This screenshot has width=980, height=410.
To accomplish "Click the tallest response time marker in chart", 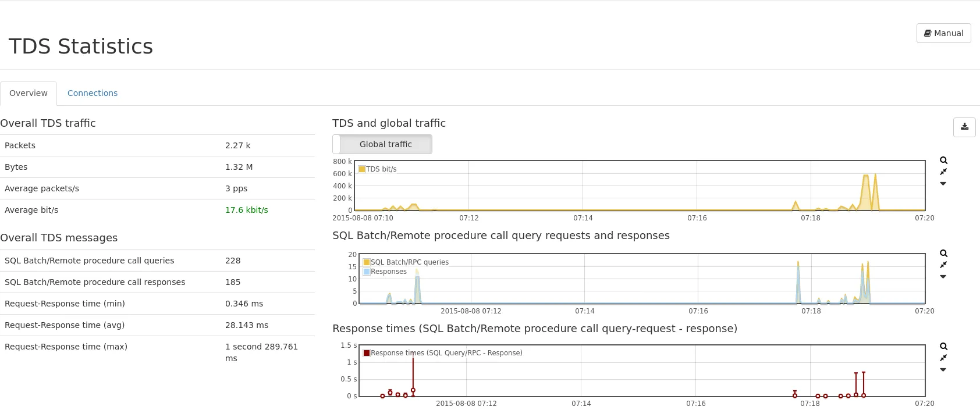I will 413,390.
